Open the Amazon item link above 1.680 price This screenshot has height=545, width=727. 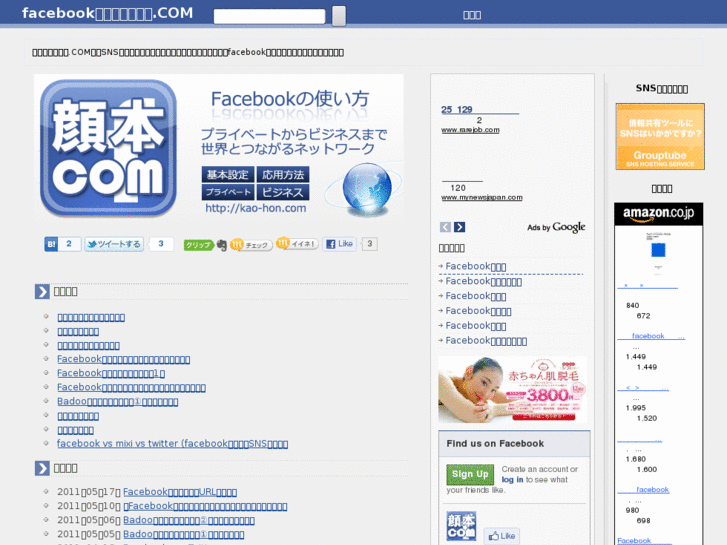640,440
